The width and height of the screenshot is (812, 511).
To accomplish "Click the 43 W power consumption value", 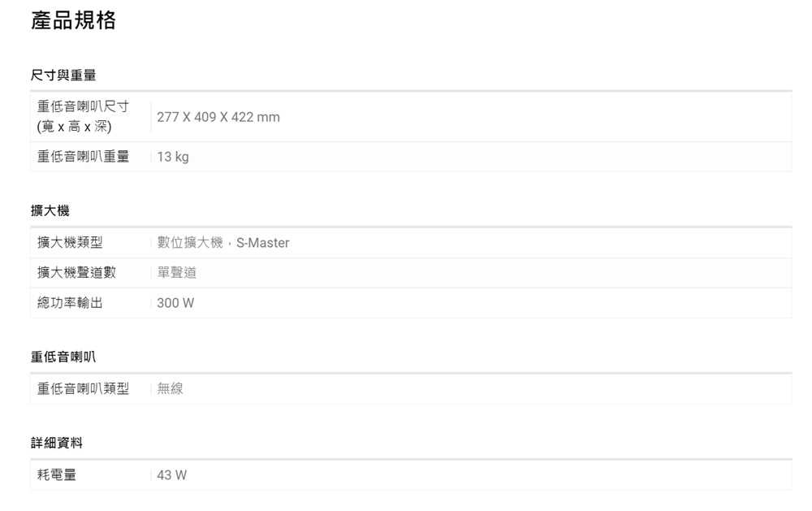I will click(172, 475).
